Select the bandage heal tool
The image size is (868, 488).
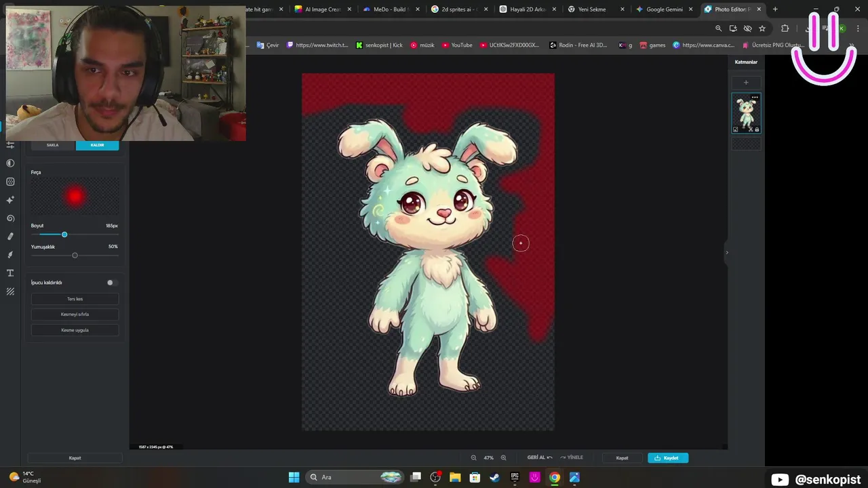coord(10,237)
